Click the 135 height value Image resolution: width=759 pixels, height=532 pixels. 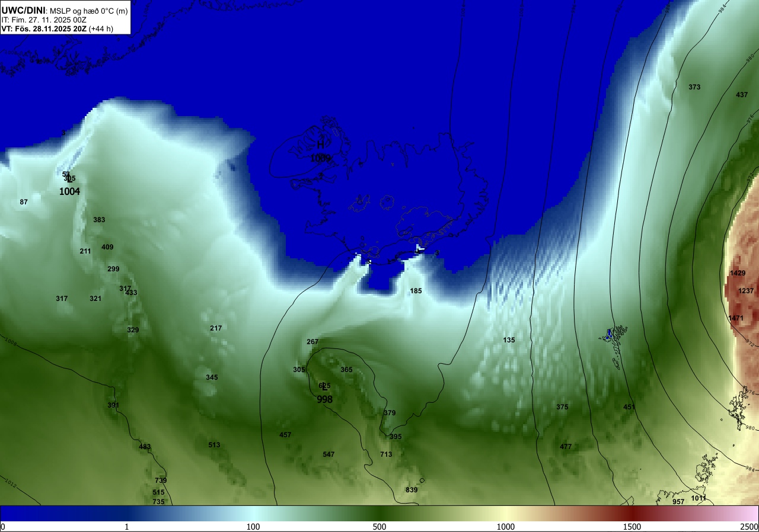509,340
